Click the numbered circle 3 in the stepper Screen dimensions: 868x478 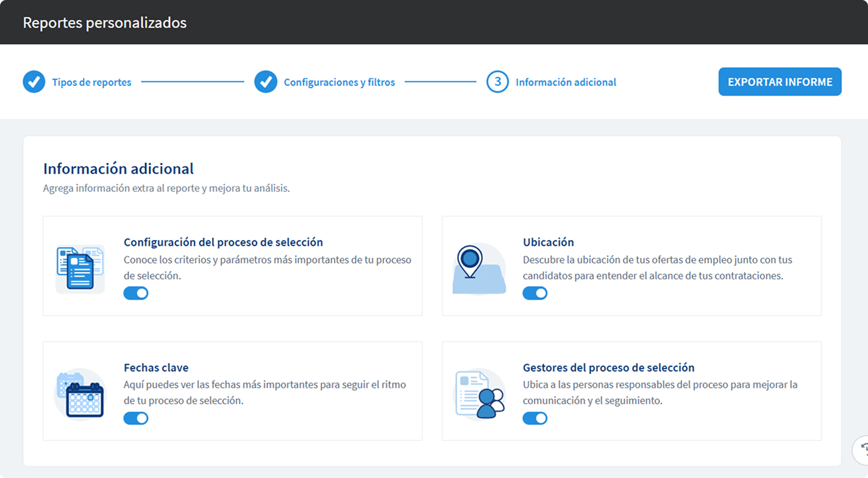(x=497, y=82)
